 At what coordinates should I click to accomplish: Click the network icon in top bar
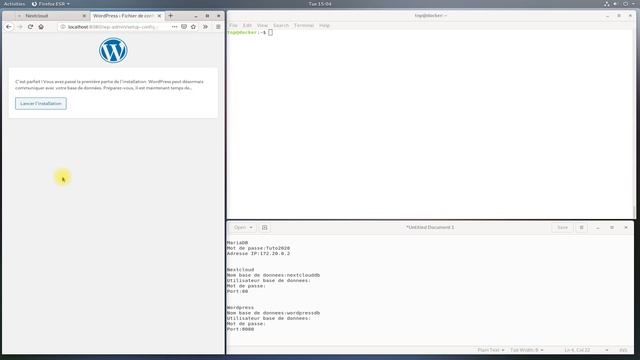pos(607,4)
